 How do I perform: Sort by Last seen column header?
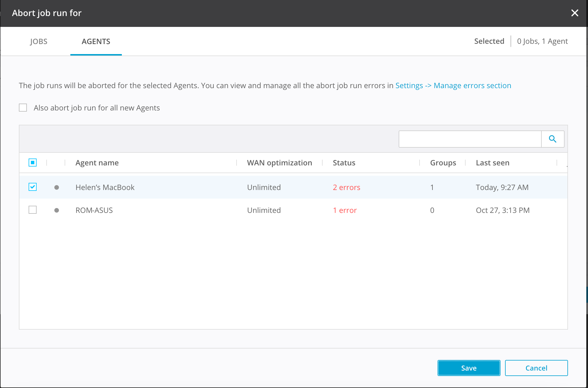[492, 163]
